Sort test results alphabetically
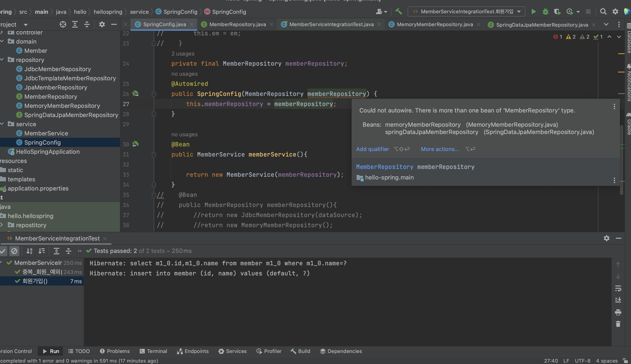 coord(30,251)
